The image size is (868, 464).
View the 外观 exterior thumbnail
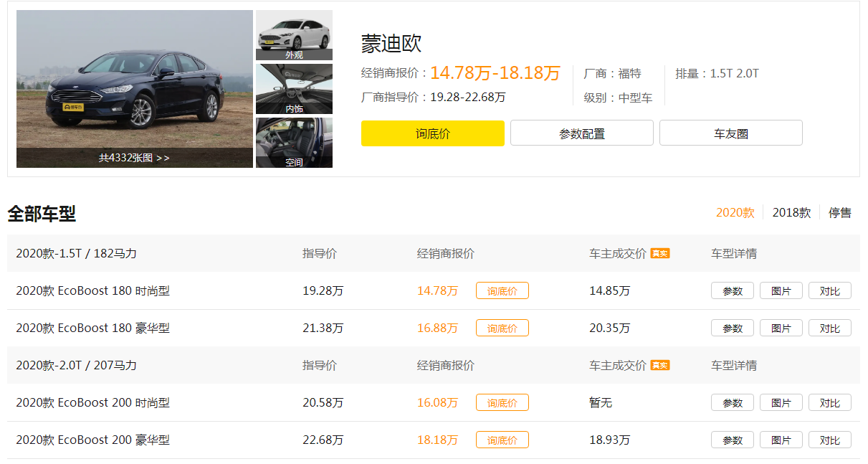coord(294,35)
